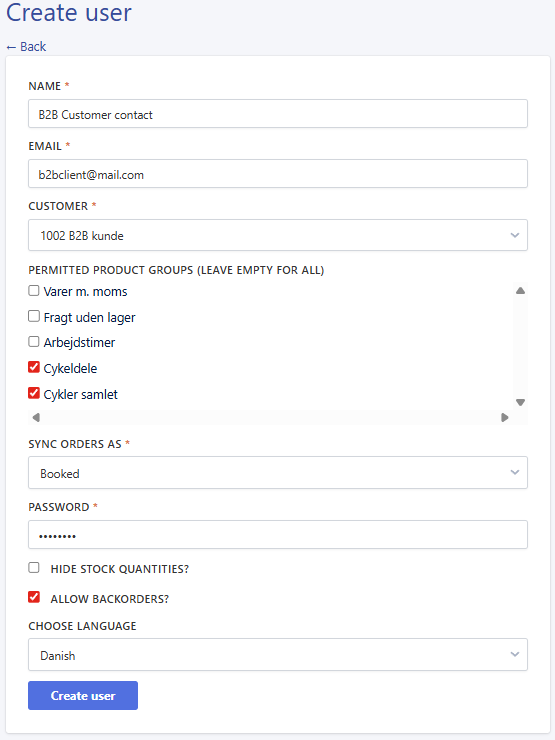This screenshot has height=740, width=555.
Task: Check the Fragt uden lager checkbox
Action: pos(34,316)
